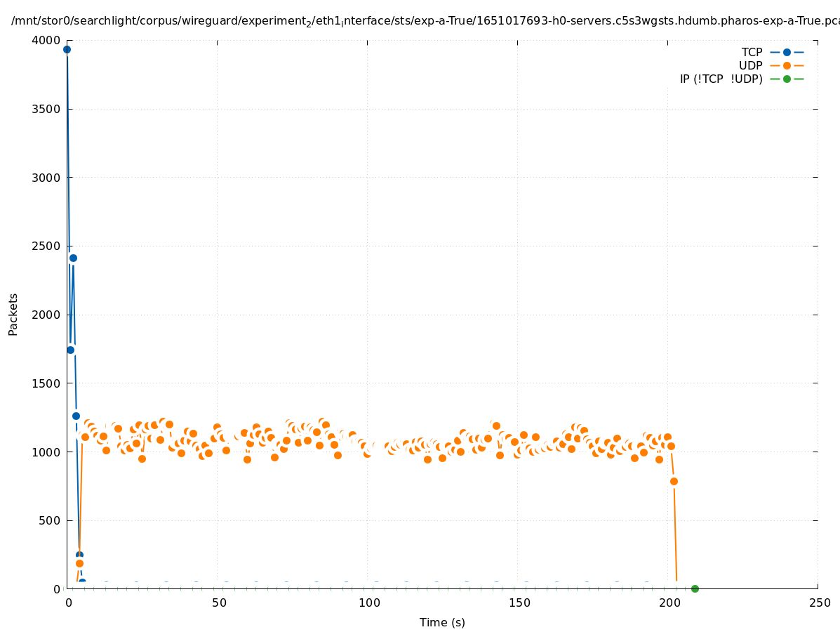Toggle the UDP series via its legend label
This screenshot has width=840, height=632.
point(750,65)
